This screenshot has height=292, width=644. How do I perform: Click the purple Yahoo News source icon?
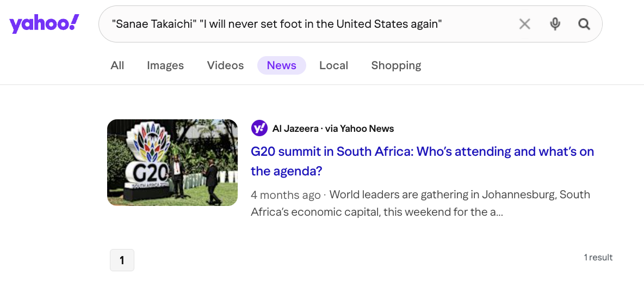259,129
